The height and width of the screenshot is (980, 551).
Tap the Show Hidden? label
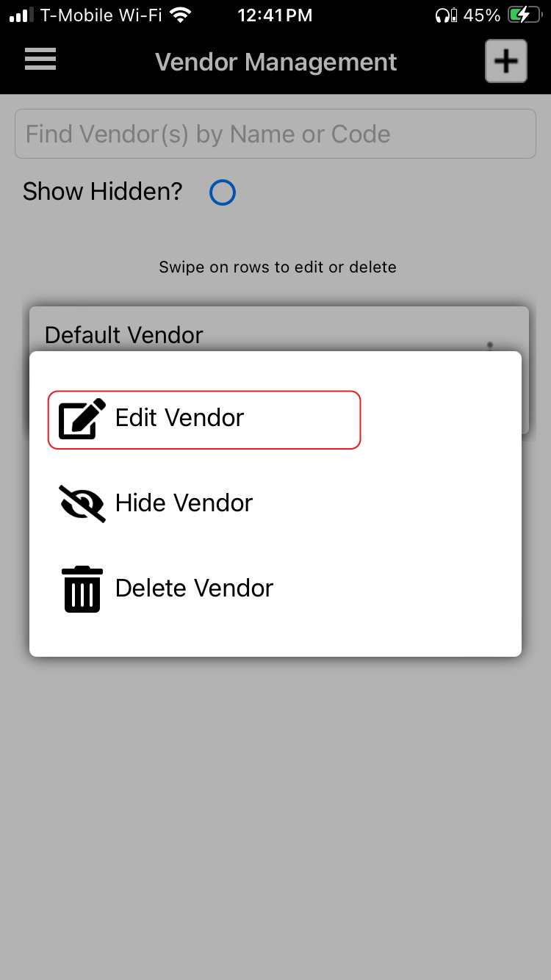(x=103, y=192)
